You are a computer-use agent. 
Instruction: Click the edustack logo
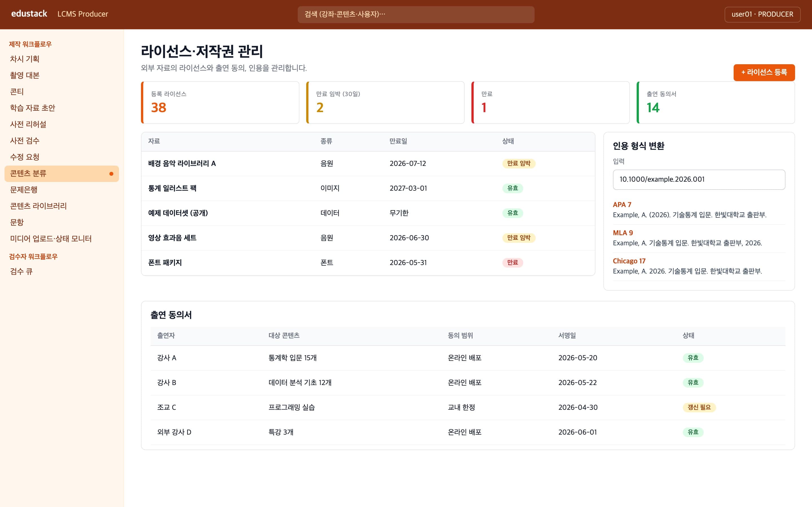29,14
